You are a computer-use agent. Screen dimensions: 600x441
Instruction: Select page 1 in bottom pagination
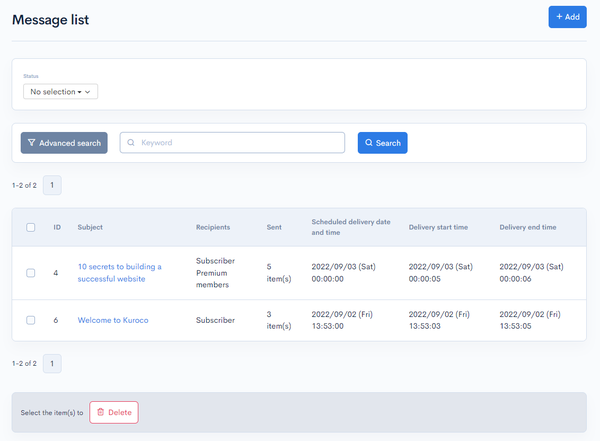[52, 363]
